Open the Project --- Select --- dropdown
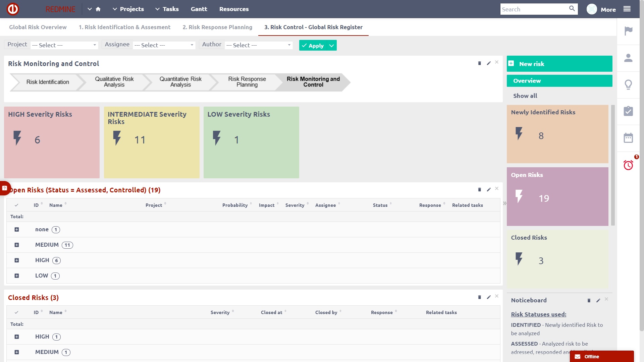The height and width of the screenshot is (362, 644). pyautogui.click(x=64, y=45)
